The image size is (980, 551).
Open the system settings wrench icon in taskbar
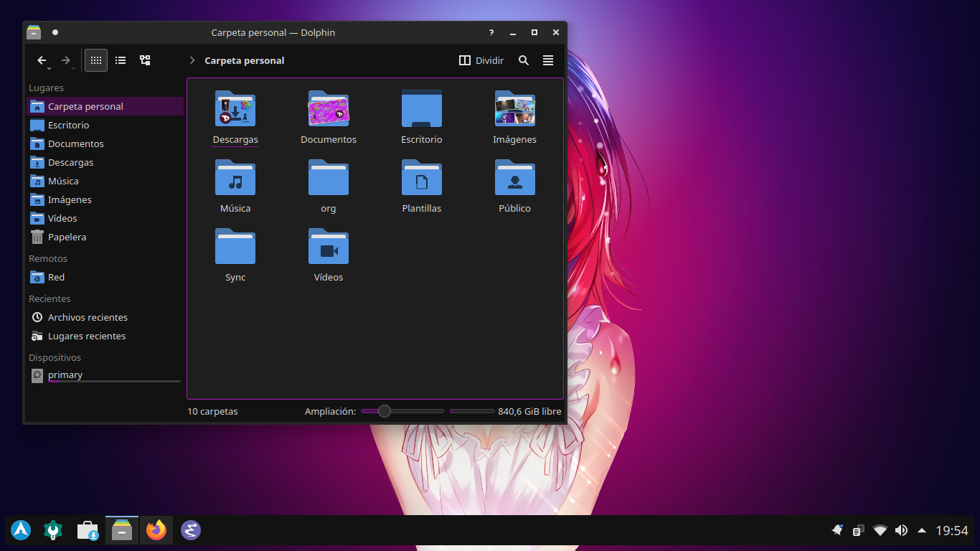(x=53, y=530)
